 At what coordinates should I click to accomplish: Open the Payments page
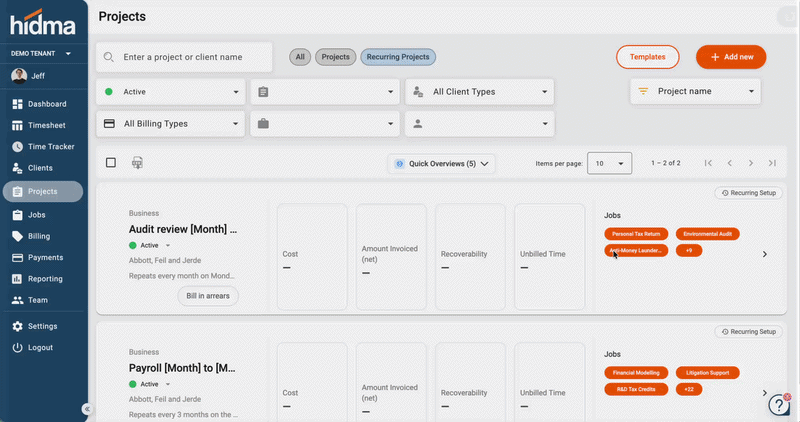coord(45,258)
